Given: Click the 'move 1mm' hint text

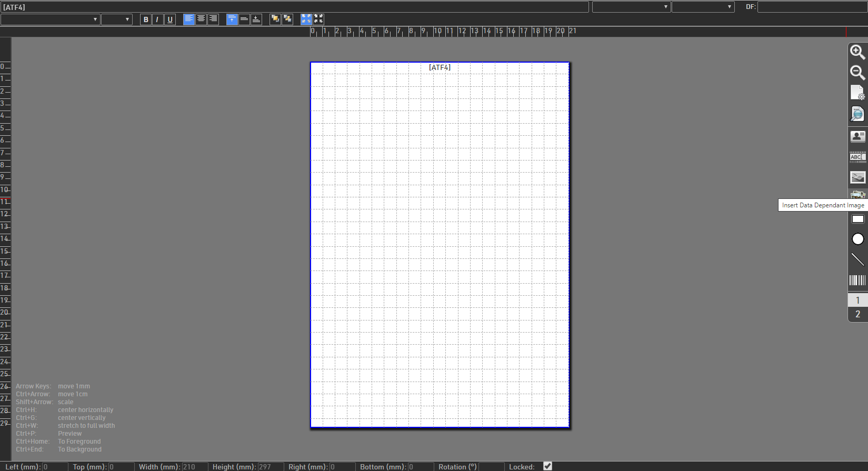Looking at the screenshot, I should (x=74, y=386).
